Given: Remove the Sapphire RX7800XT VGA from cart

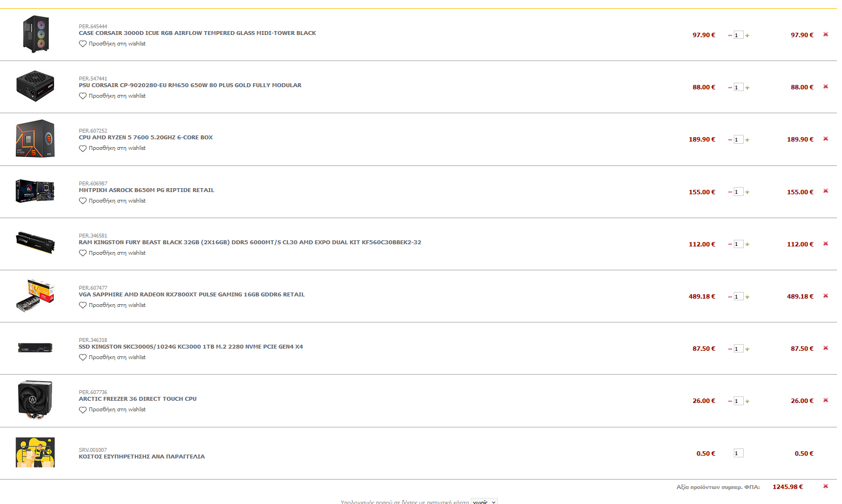Looking at the screenshot, I should coord(825,296).
